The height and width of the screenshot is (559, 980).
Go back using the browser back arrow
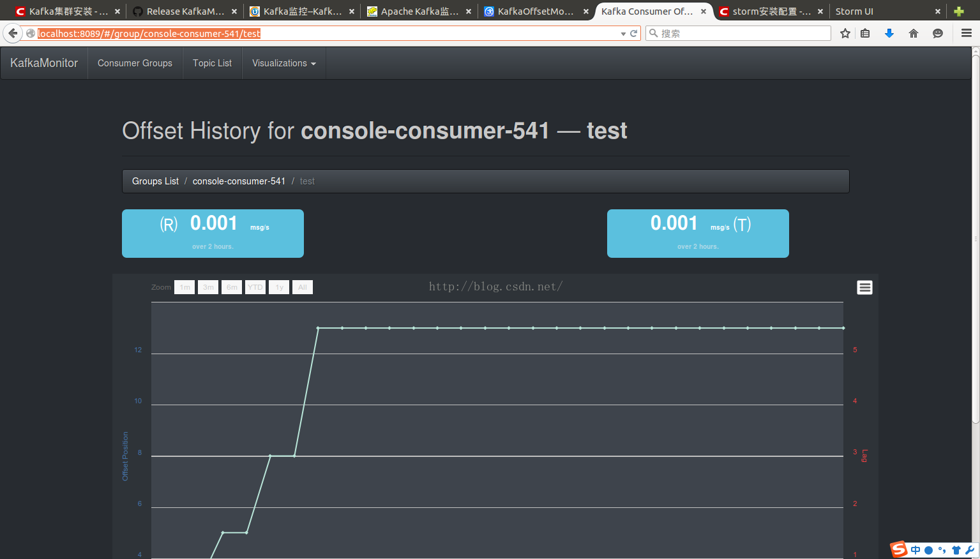pos(13,33)
